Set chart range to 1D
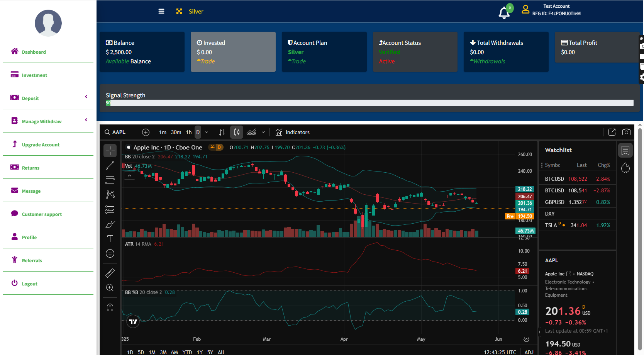The width and height of the screenshot is (644, 355). [x=130, y=352]
